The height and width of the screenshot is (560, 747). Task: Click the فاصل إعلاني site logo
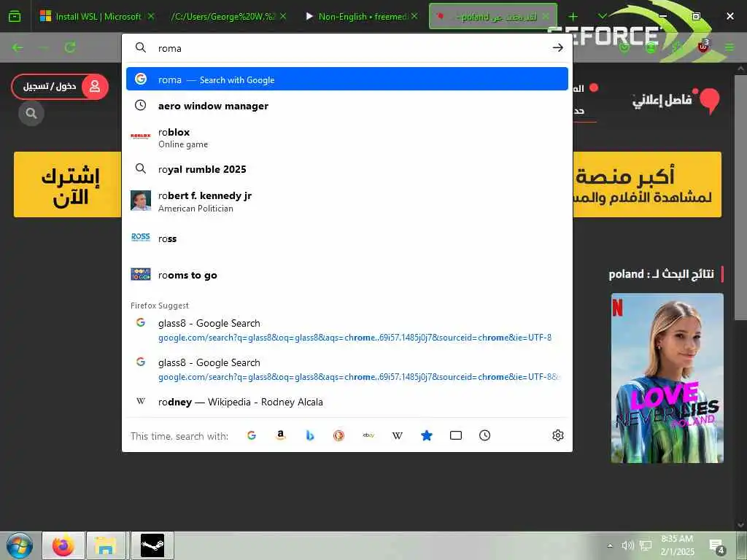(x=676, y=100)
